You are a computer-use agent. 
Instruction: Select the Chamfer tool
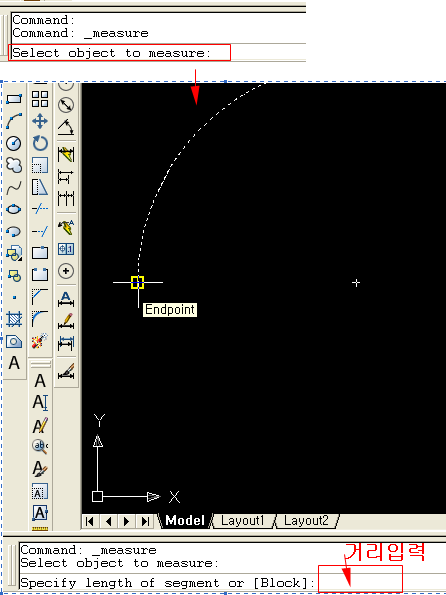[40, 297]
